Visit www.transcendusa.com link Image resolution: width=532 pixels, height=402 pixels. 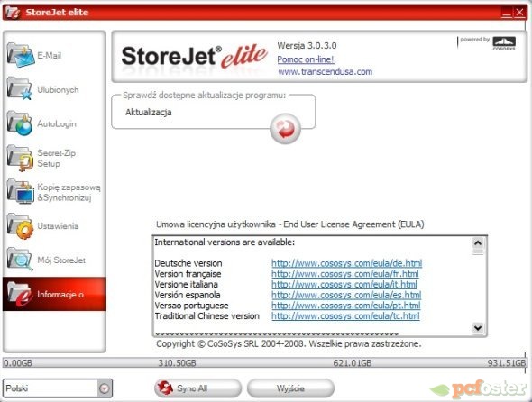point(325,71)
